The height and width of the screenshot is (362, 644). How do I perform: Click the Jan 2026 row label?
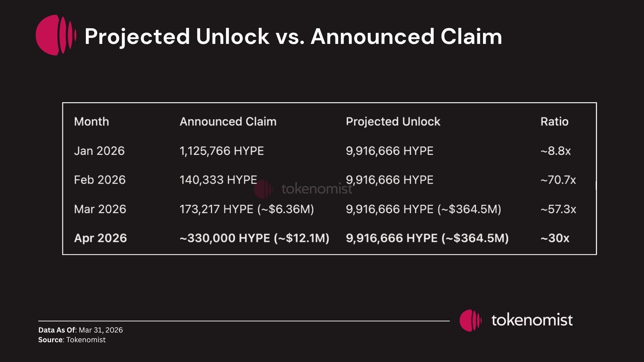click(x=99, y=151)
